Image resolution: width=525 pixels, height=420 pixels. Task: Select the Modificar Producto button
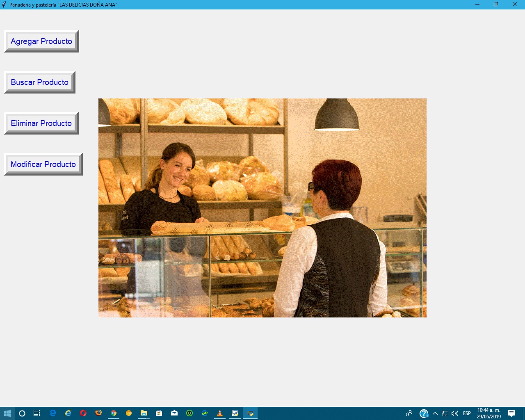point(43,164)
